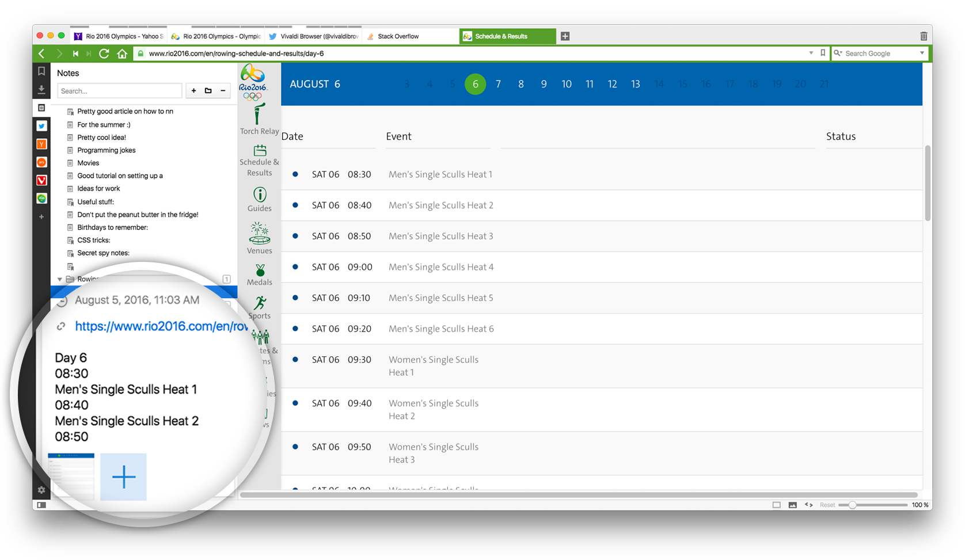The image size is (965, 560).
Task: Open the closed tabs trash can
Action: (x=924, y=36)
